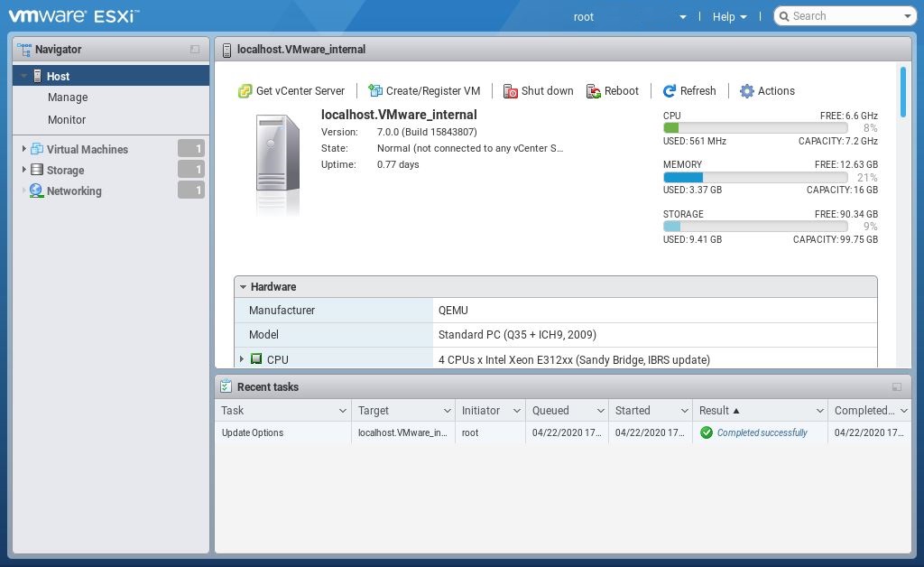Open the Initiator column dropdown
This screenshot has width=924, height=567.
point(517,411)
